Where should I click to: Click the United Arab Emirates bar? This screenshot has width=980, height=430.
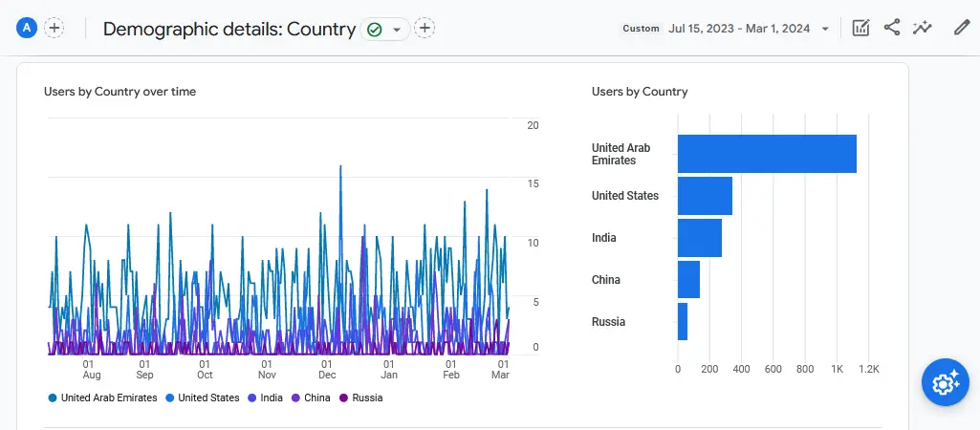point(767,154)
